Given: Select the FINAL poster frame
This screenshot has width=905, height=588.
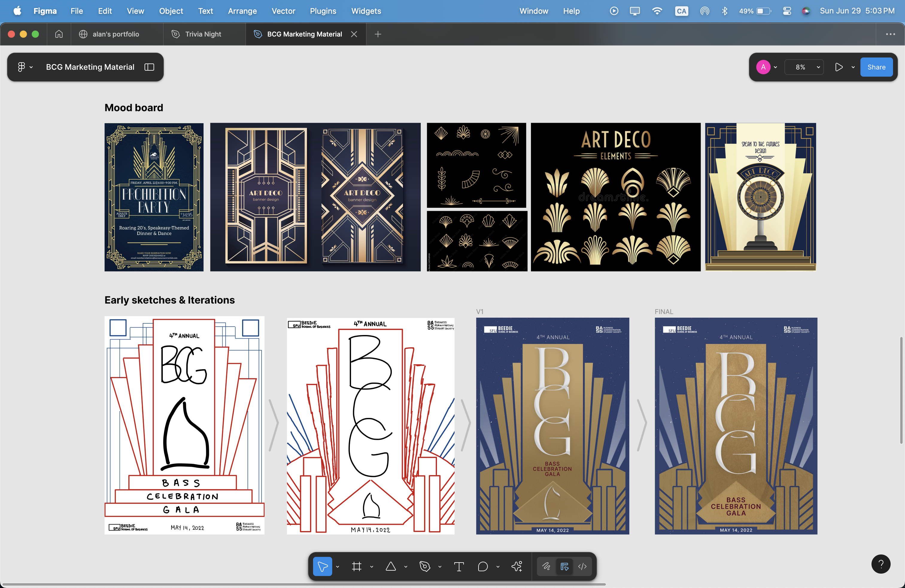Looking at the screenshot, I should tap(736, 426).
